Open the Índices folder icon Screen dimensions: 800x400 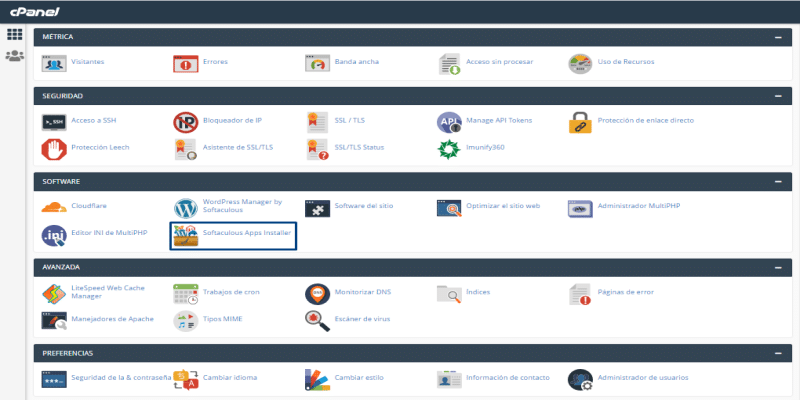pyautogui.click(x=449, y=294)
